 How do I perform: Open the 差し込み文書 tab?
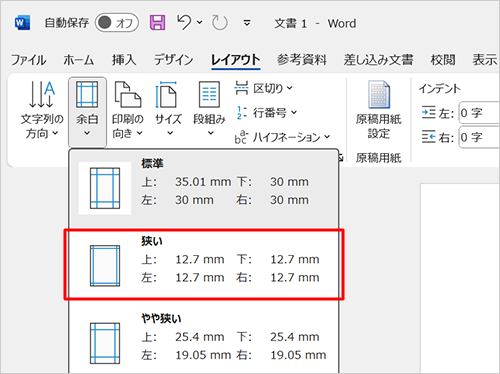(x=378, y=60)
